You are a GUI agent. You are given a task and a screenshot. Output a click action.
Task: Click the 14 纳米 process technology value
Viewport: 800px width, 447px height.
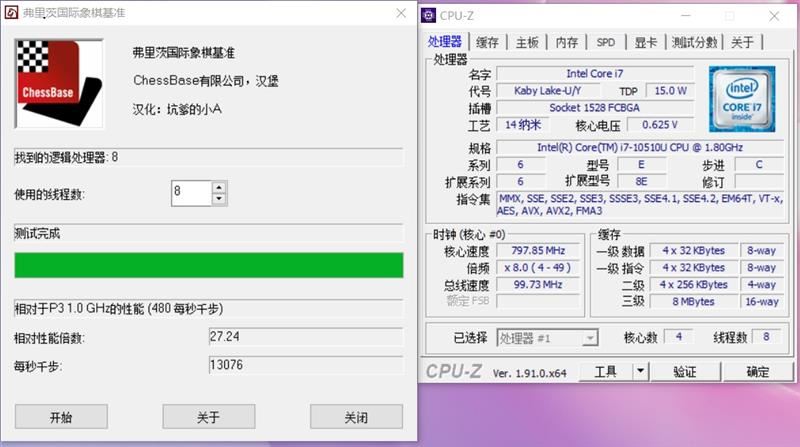click(522, 125)
